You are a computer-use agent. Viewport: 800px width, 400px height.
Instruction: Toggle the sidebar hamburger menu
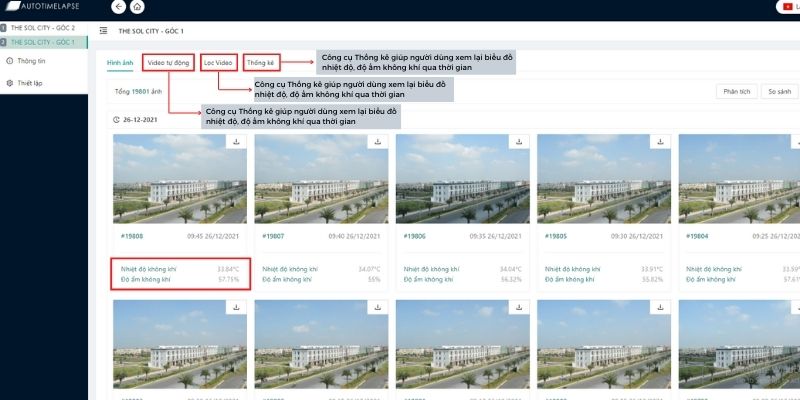pyautogui.click(x=103, y=31)
